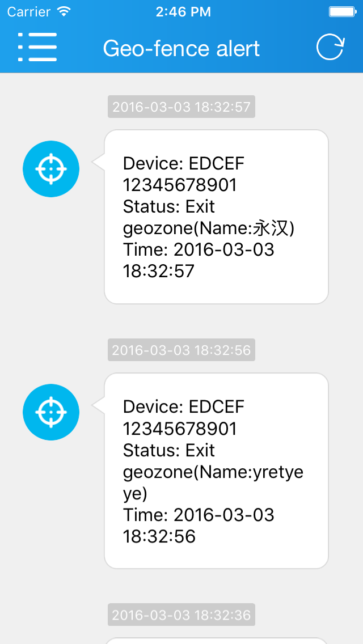This screenshot has width=363, height=644.
Task: Tap "Time: 2016-03-03" line in second alert
Action: pyautogui.click(x=199, y=515)
